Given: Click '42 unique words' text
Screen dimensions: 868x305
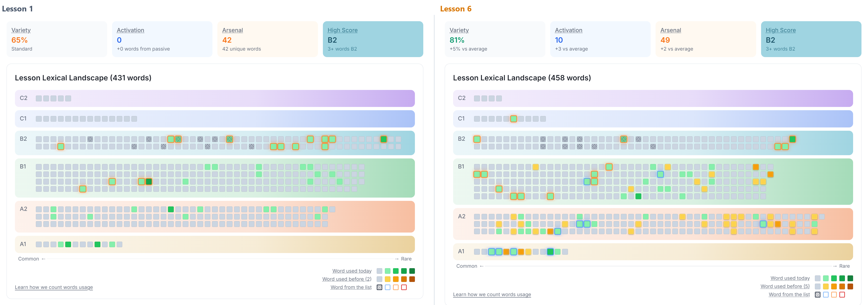Looking at the screenshot, I should [x=242, y=49].
